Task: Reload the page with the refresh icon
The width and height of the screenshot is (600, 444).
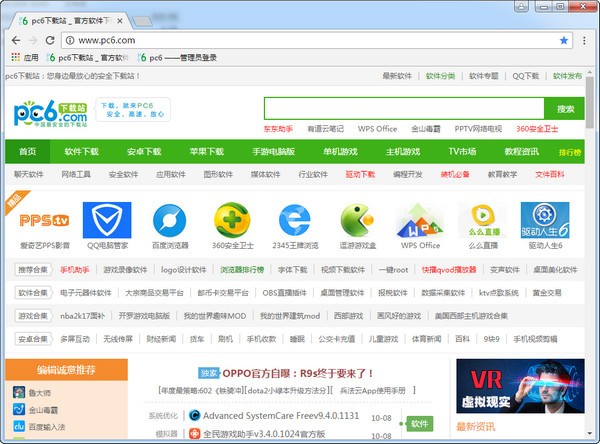Action: 50,40
